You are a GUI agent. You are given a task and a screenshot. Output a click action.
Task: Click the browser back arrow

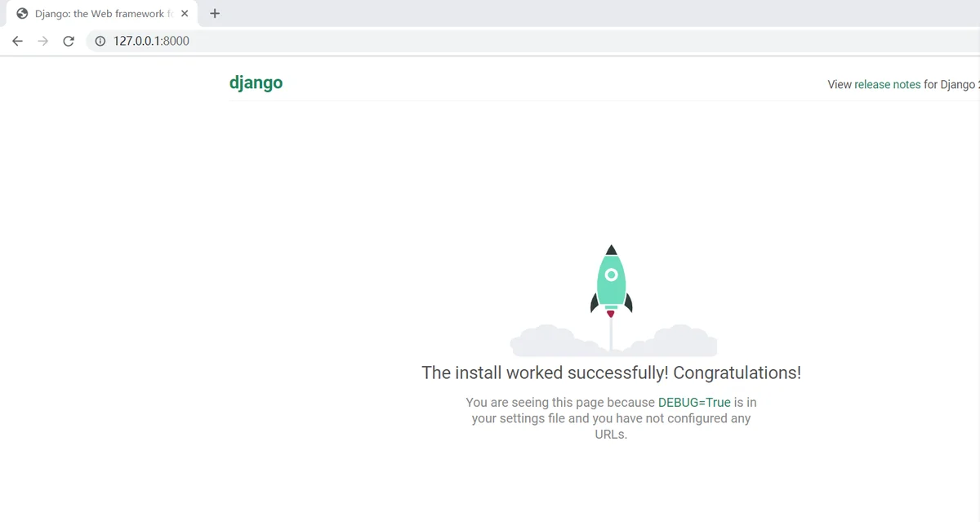tap(17, 41)
